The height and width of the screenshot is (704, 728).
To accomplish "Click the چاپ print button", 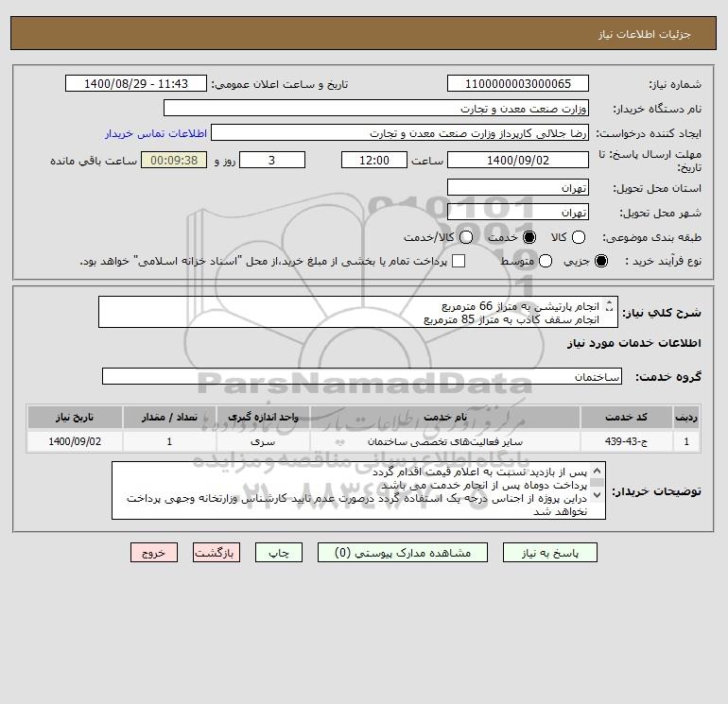I will pos(279,553).
